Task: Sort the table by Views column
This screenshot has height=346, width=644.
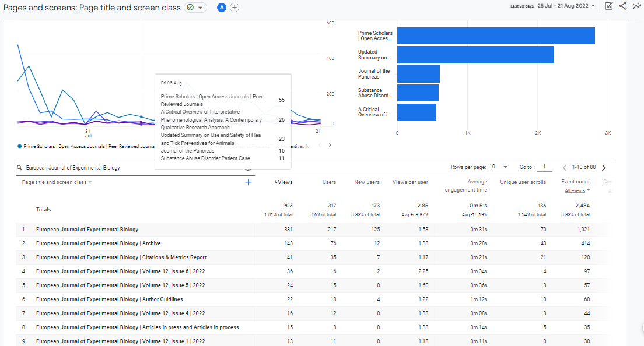Action: coord(283,182)
